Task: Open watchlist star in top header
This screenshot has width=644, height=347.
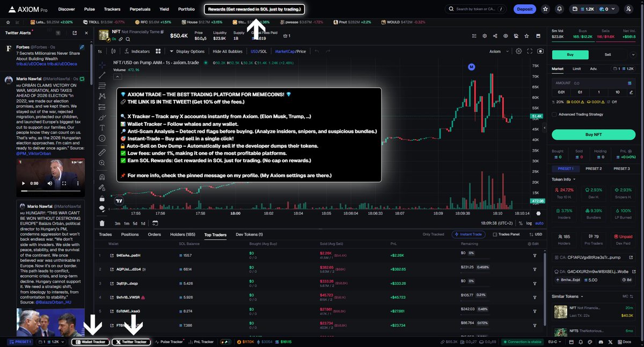Action: (545, 9)
